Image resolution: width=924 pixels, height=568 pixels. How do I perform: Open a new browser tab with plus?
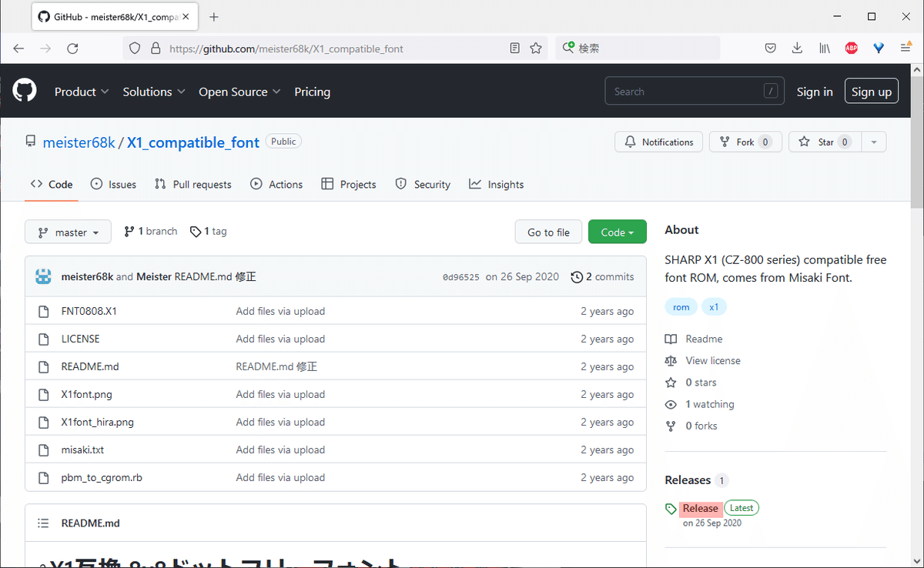[214, 16]
